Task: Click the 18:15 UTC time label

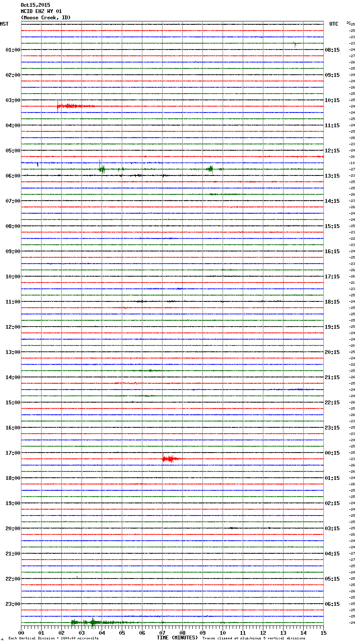Action: pyautogui.click(x=332, y=302)
